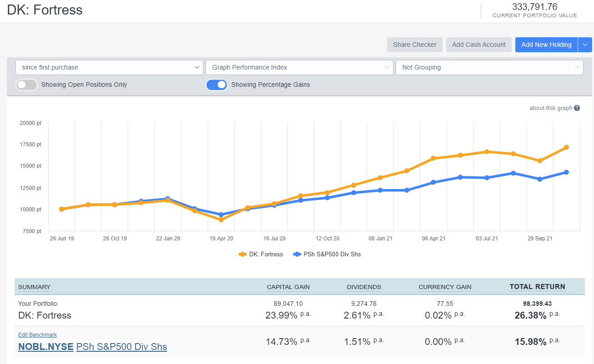The width and height of the screenshot is (594, 364).
Task: Click the Currency Gain column header
Action: (445, 287)
